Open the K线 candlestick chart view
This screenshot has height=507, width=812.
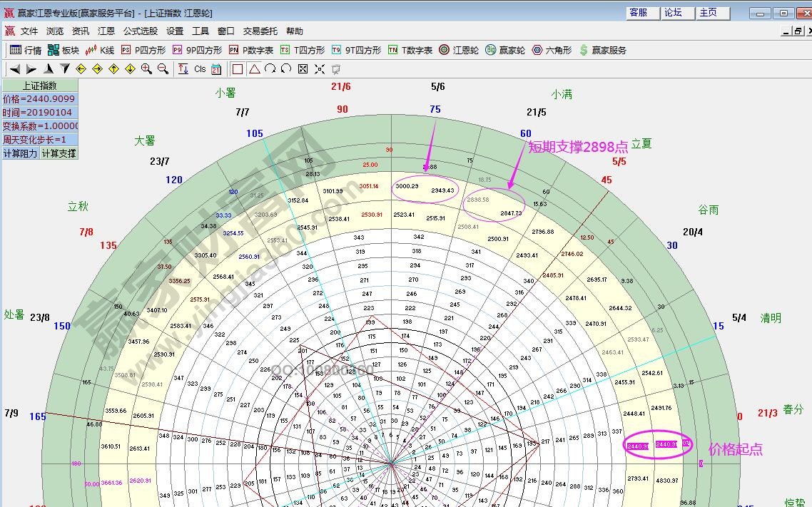100,50
